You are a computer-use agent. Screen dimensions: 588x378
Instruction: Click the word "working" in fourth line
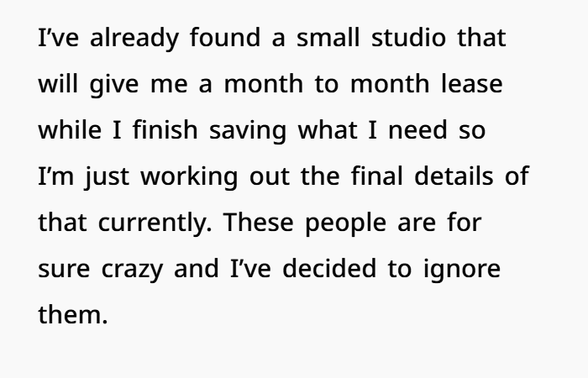pos(189,177)
